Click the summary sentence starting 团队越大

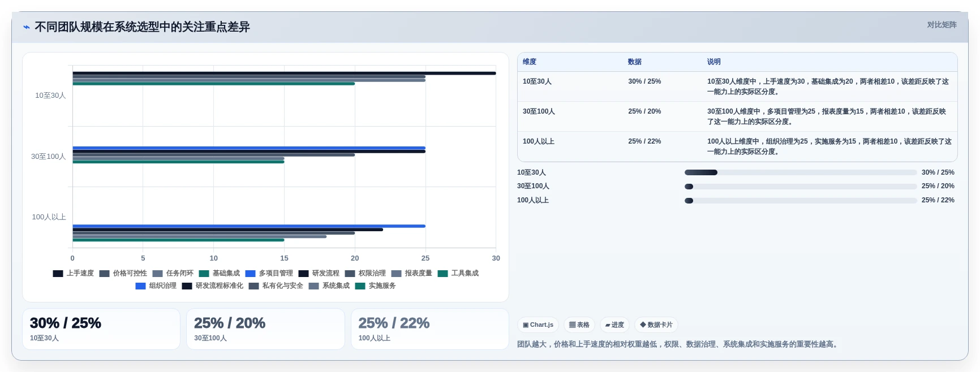tap(678, 344)
